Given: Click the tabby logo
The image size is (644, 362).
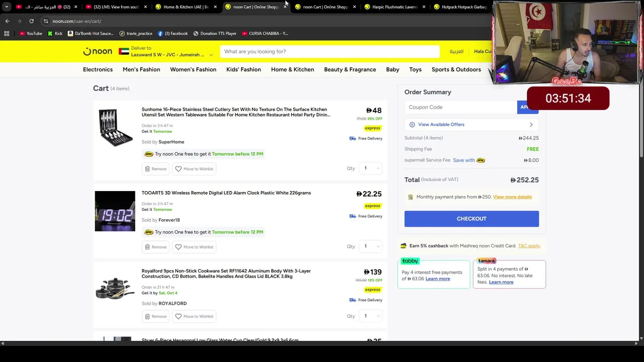Looking at the screenshot, I should coord(410,261).
